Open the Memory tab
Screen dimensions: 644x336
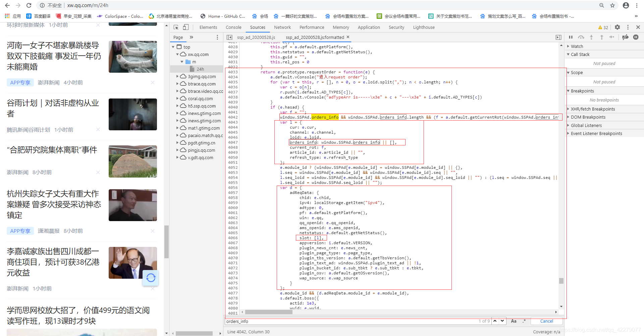341,27
